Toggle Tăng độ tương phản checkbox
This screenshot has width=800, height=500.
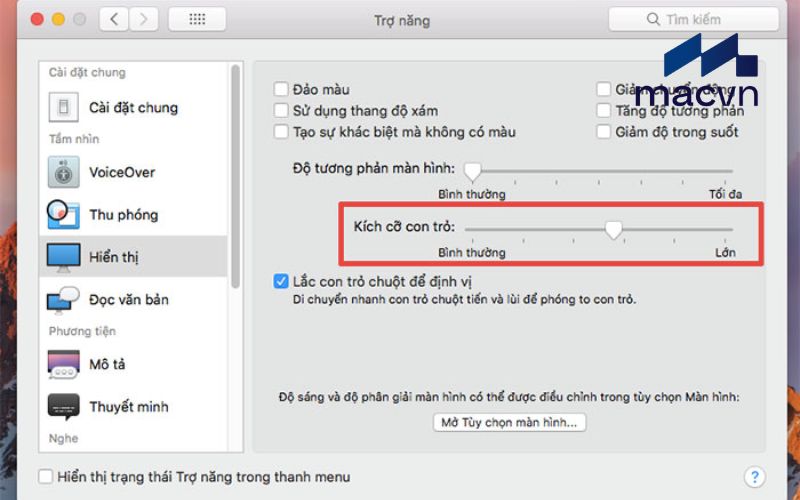click(604, 110)
